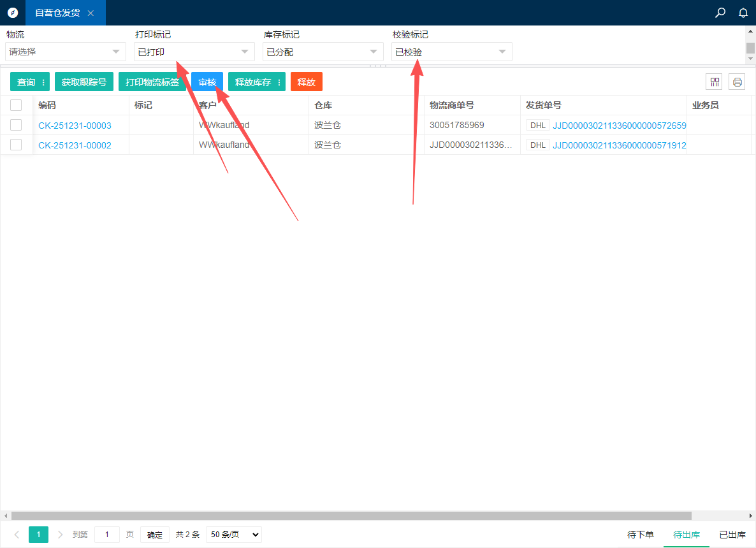This screenshot has width=756, height=548.
Task: Click the horizontal scrollbar under the table
Action: coord(351,516)
